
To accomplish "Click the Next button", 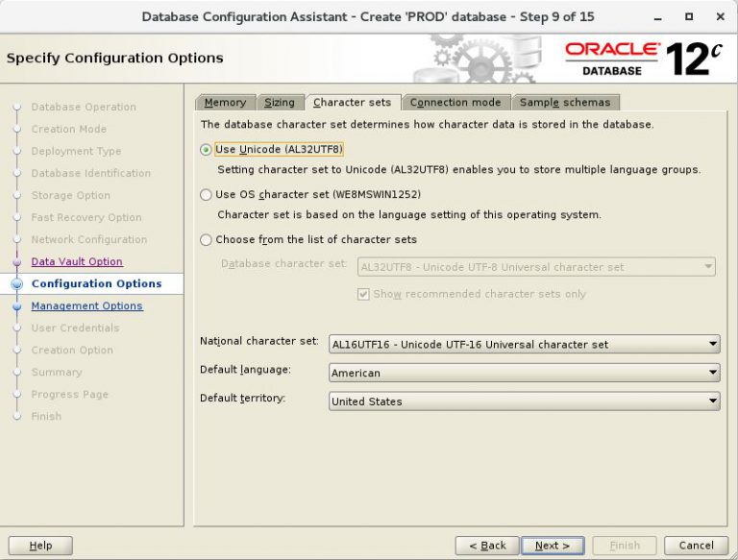I will click(x=553, y=546).
